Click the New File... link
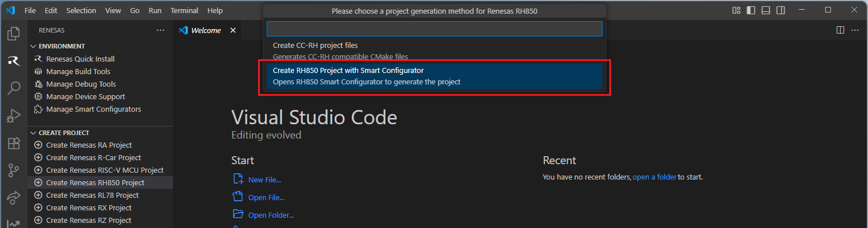 tap(264, 180)
